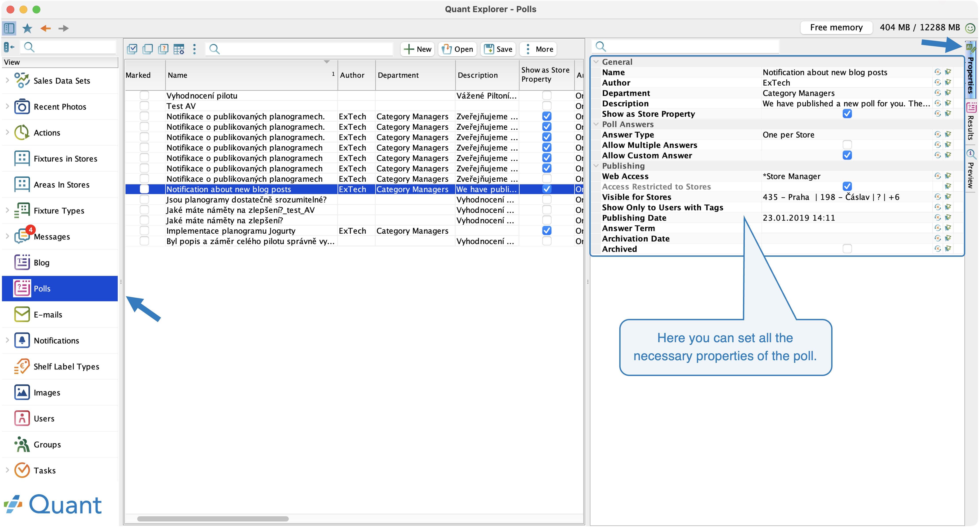Collapse the General properties section
This screenshot has width=980, height=528.
point(596,61)
